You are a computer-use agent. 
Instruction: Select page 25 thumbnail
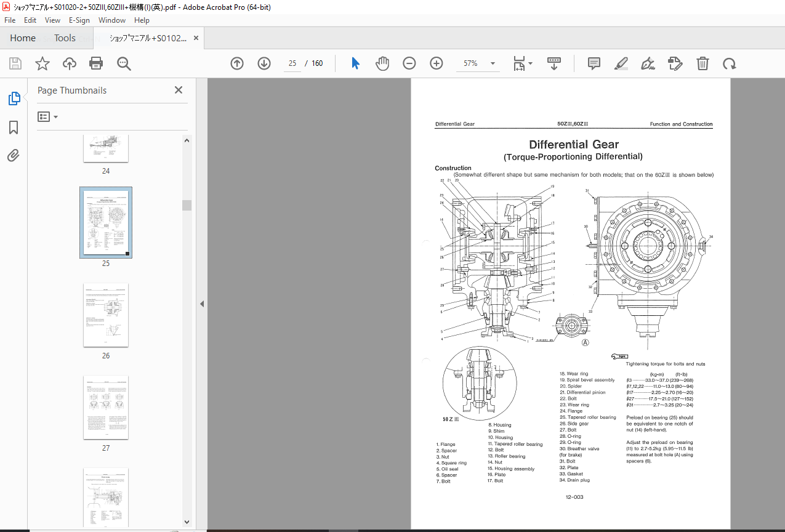pos(106,223)
